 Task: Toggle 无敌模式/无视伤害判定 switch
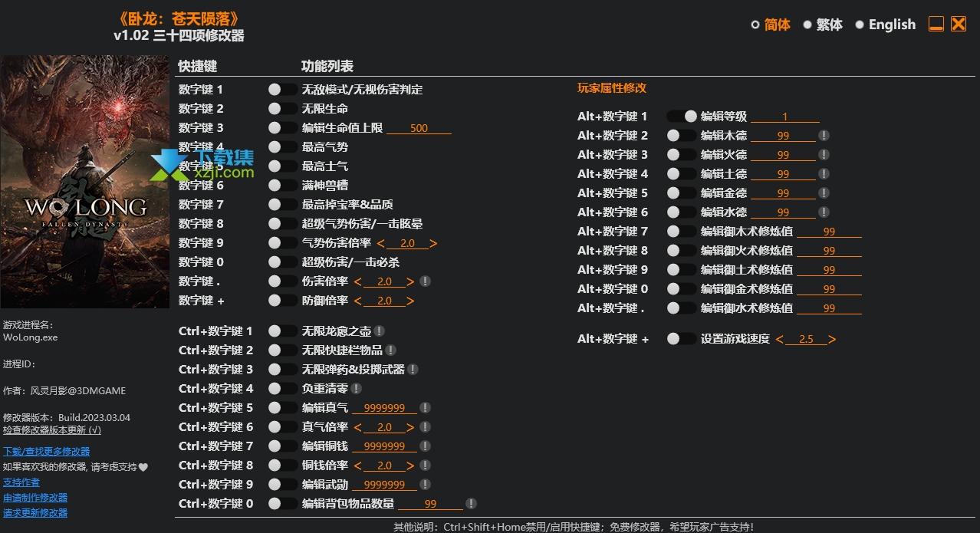tap(283, 90)
